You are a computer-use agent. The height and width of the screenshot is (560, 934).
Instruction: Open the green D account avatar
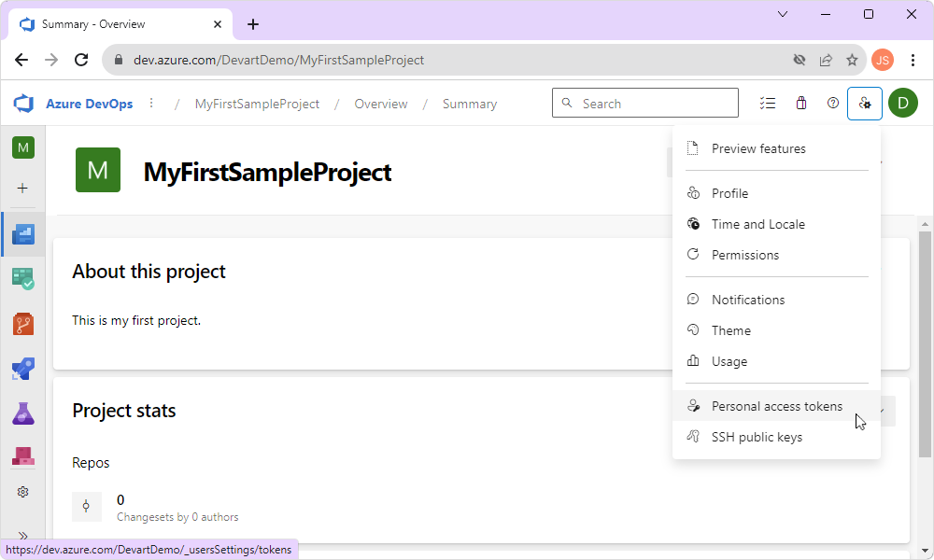coord(903,103)
